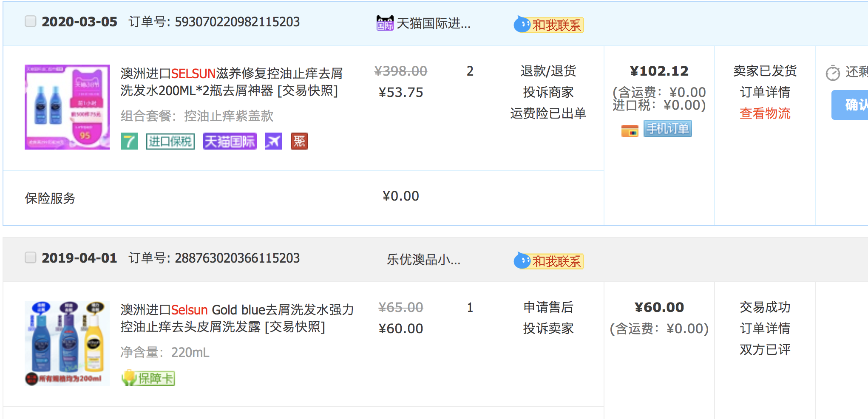Check the 2020-03-05 order checkbox
This screenshot has width=868, height=419.
[31, 21]
